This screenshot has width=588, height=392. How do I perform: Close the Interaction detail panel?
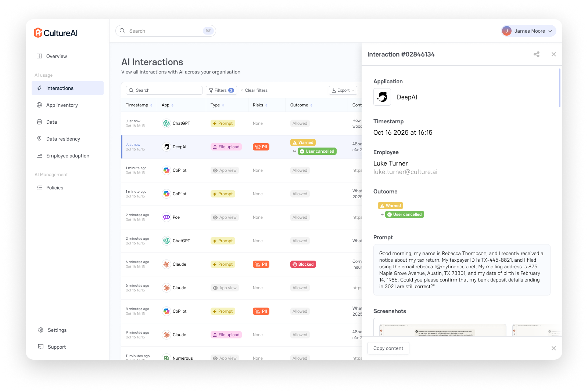click(553, 54)
